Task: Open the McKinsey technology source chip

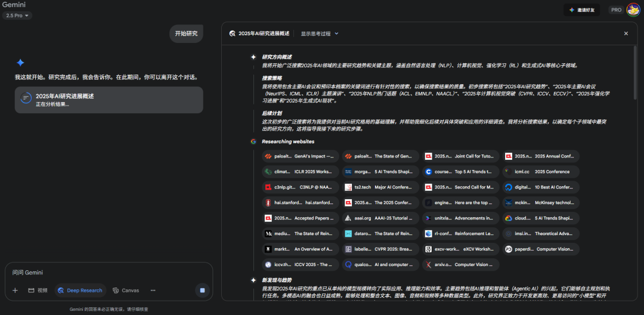Action: pos(541,202)
